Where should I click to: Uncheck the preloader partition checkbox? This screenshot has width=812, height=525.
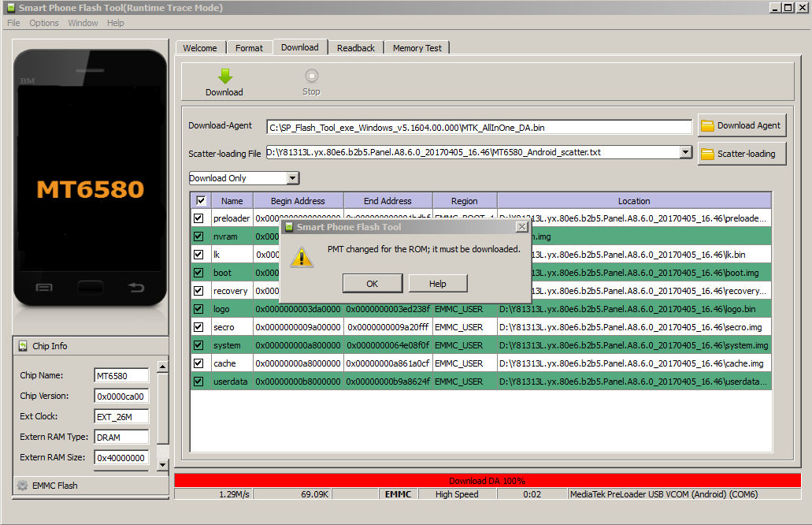tap(198, 218)
